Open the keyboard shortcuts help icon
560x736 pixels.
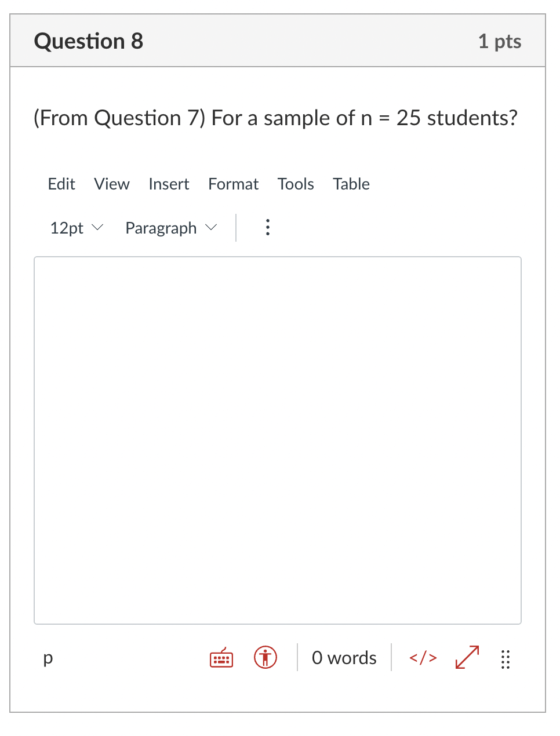click(220, 658)
